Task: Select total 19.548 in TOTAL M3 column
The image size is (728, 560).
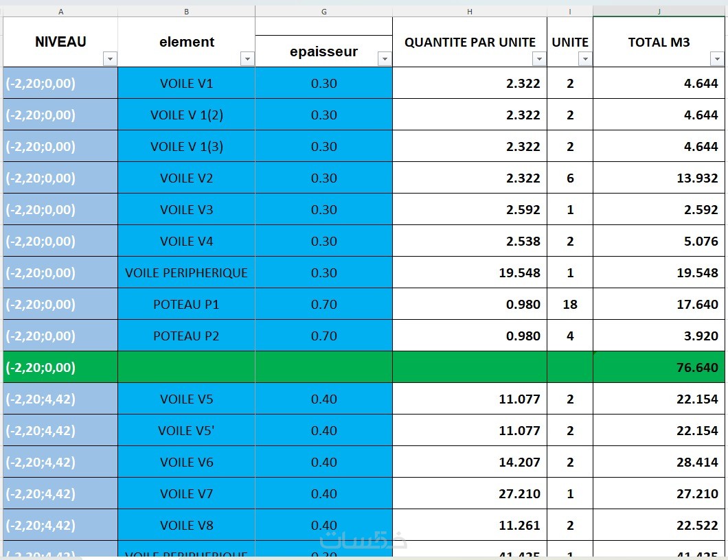Action: pyautogui.click(x=659, y=272)
